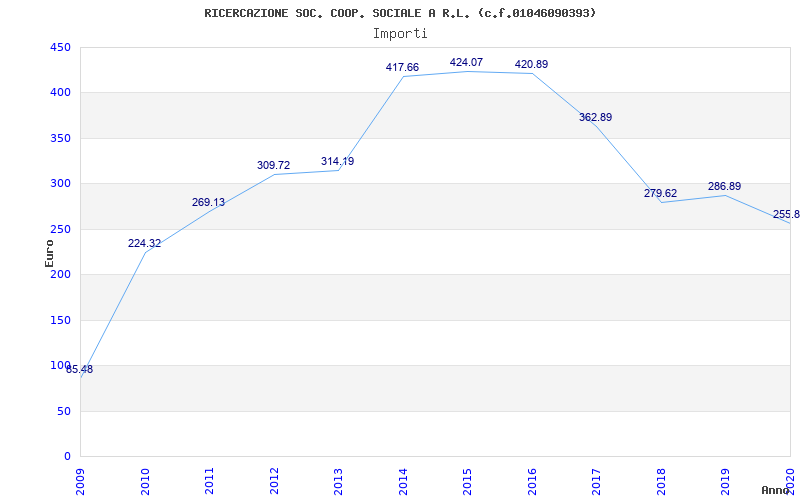Click y-axis tick 150
The height and width of the screenshot is (500, 800).
[x=60, y=320]
